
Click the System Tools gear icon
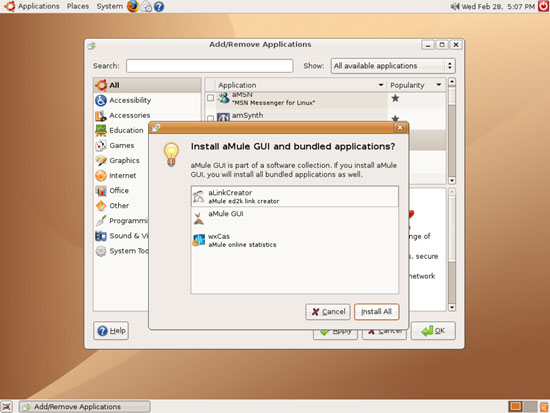[x=101, y=251]
